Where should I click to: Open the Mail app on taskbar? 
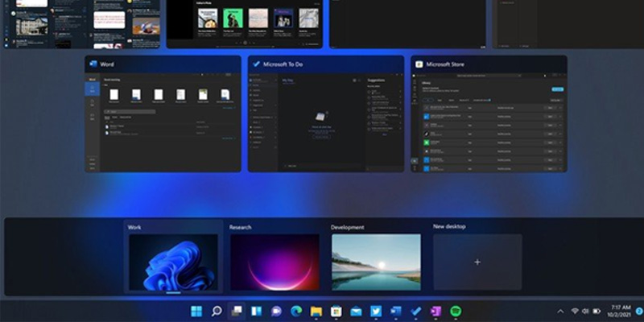[x=356, y=311]
